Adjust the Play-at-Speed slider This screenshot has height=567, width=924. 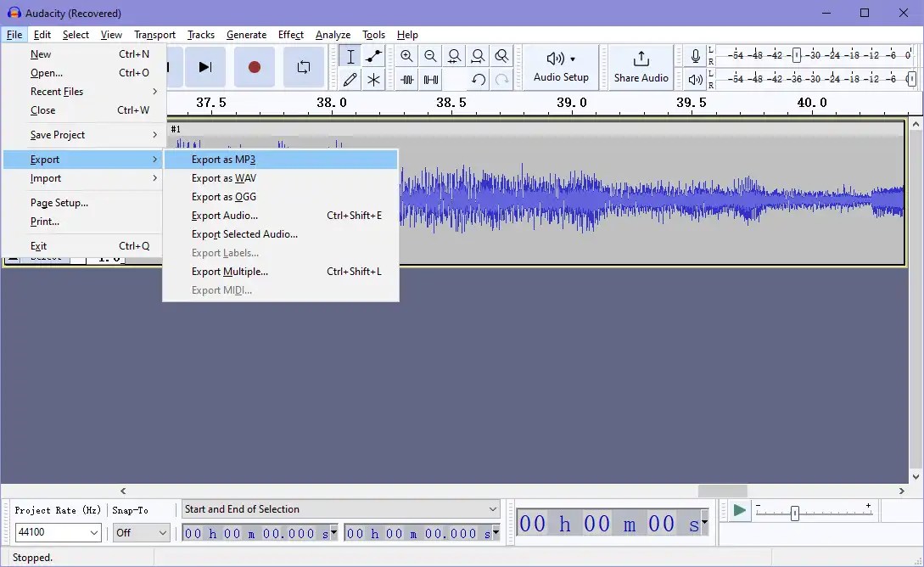[795, 512]
